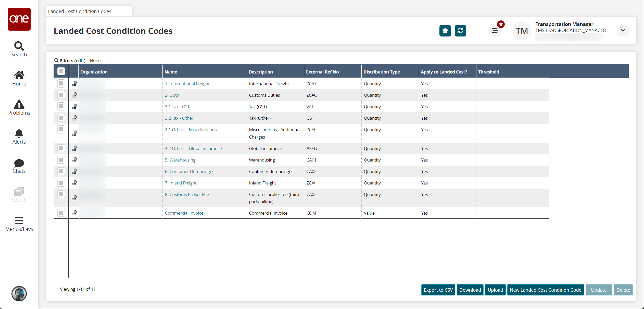Open the Home panel

tap(19, 78)
